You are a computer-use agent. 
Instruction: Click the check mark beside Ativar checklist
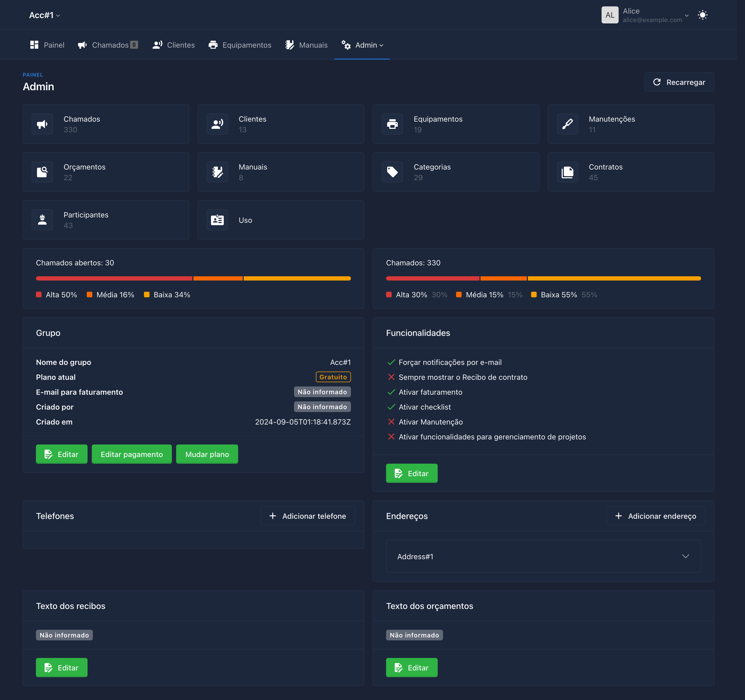tap(391, 407)
